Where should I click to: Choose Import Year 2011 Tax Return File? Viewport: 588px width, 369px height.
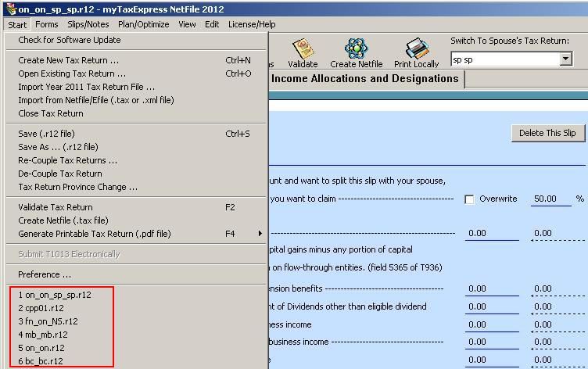[x=136, y=87]
